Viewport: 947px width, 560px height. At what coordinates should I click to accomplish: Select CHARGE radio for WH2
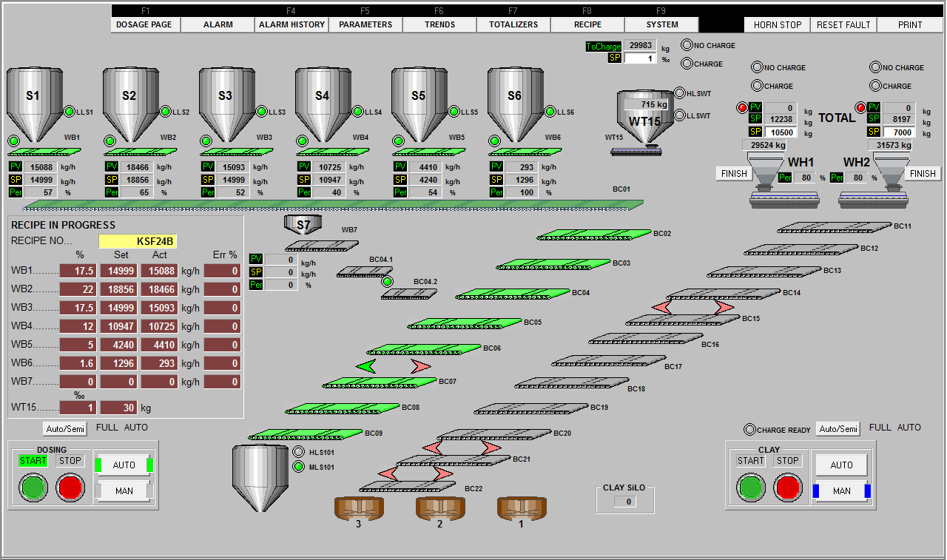point(876,86)
